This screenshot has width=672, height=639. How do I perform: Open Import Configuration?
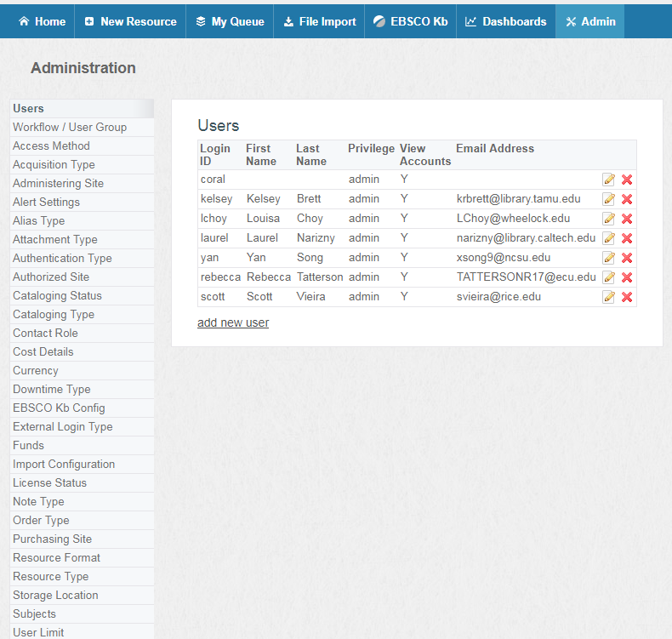[82, 464]
